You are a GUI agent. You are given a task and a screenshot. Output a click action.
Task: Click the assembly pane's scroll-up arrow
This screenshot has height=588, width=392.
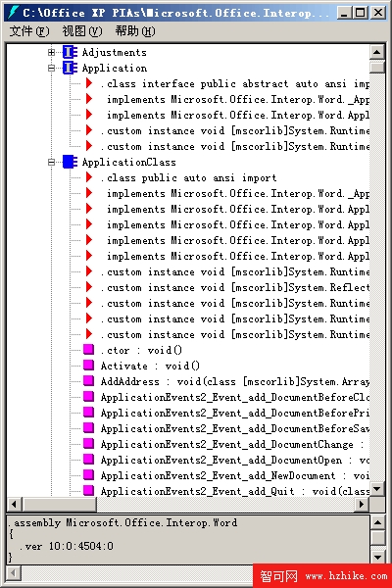pyautogui.click(x=378, y=522)
